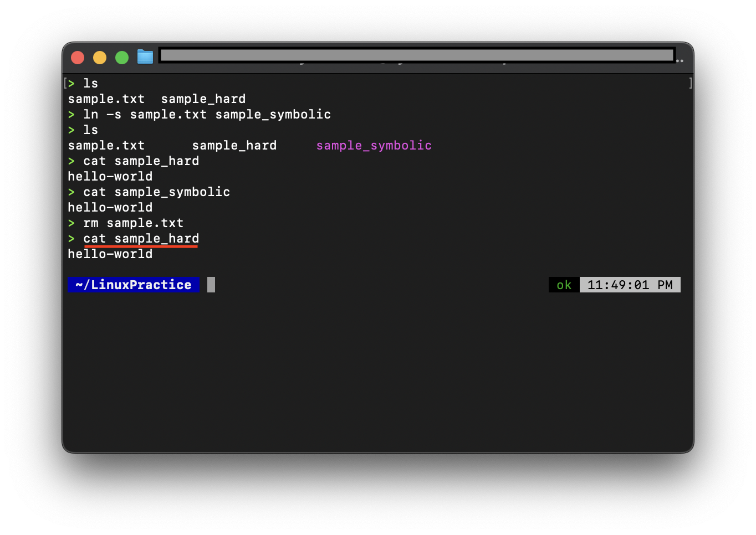The width and height of the screenshot is (756, 535).
Task: Click the green 'ok' status indicator
Action: [x=564, y=285]
